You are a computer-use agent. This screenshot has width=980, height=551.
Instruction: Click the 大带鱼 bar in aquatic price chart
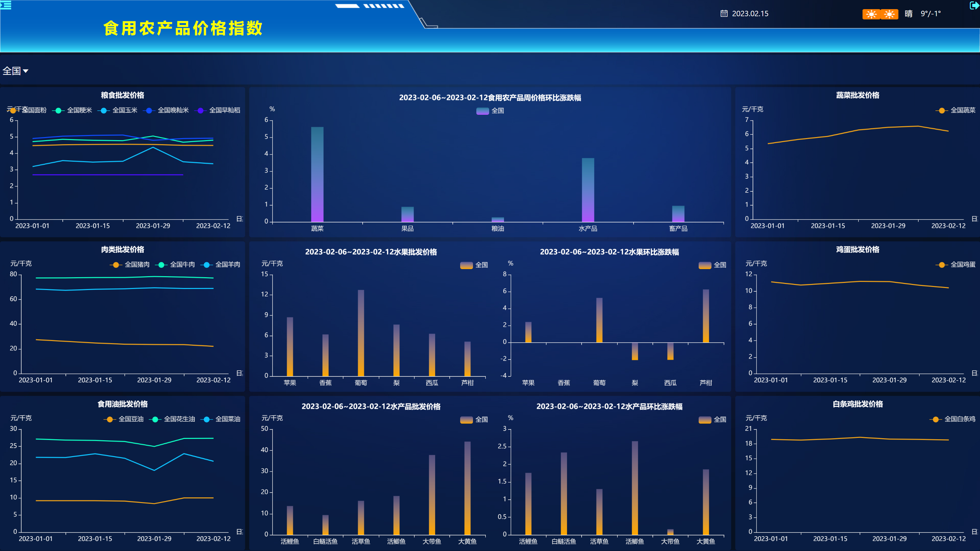click(432, 495)
